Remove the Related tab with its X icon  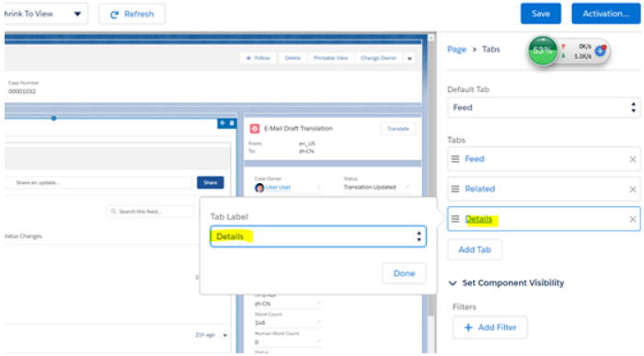coord(633,189)
